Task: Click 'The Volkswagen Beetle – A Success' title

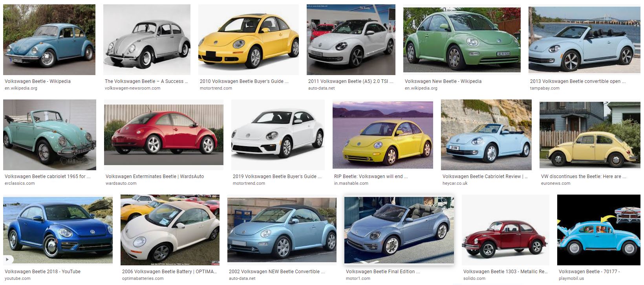Action: pos(146,81)
